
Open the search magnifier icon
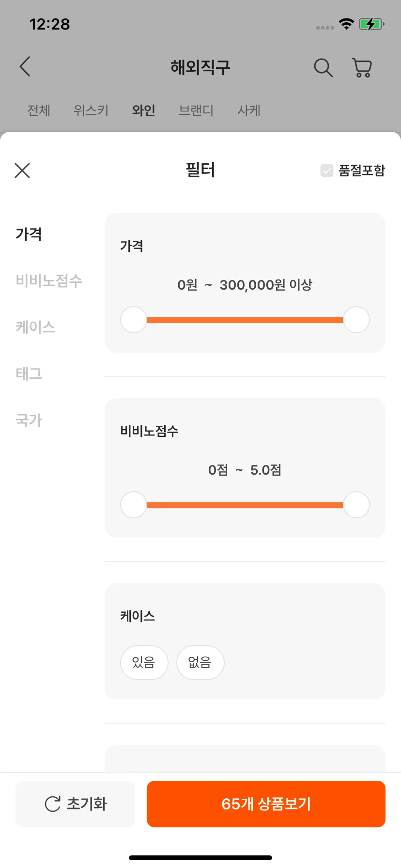pyautogui.click(x=323, y=68)
